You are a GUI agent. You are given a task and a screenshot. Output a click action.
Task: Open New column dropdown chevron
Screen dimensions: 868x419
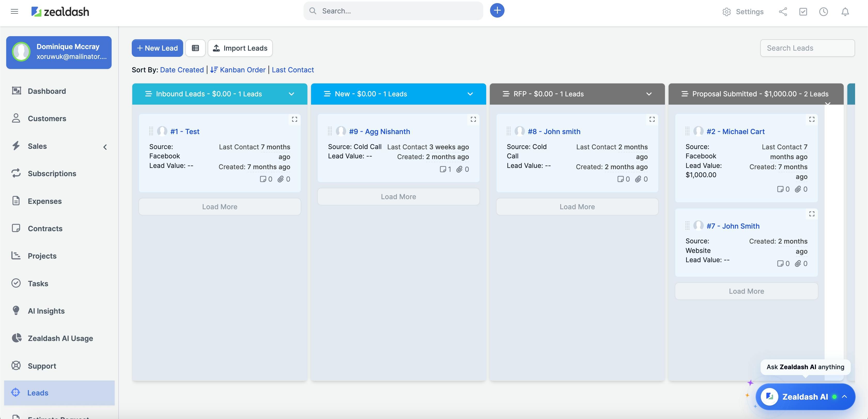point(470,94)
